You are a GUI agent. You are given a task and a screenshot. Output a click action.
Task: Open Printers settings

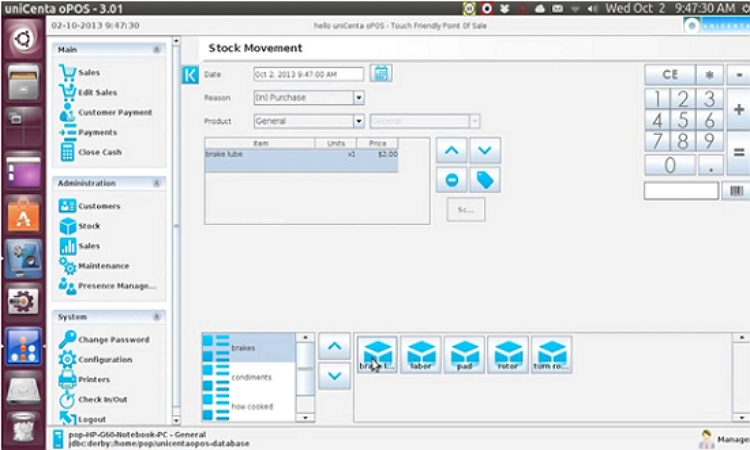pos(84,379)
